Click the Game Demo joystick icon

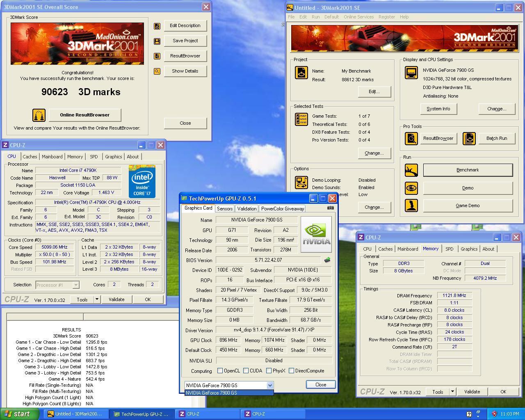click(x=411, y=205)
